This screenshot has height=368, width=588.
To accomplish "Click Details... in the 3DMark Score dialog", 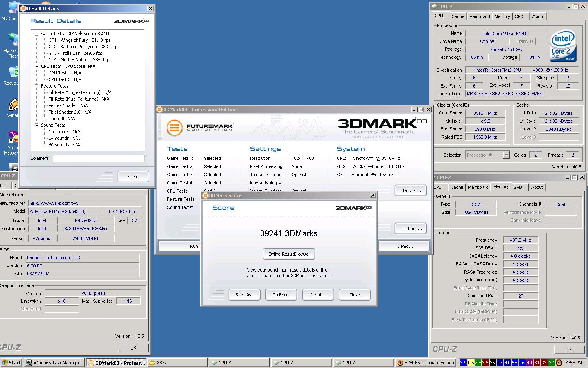I will 319,295.
